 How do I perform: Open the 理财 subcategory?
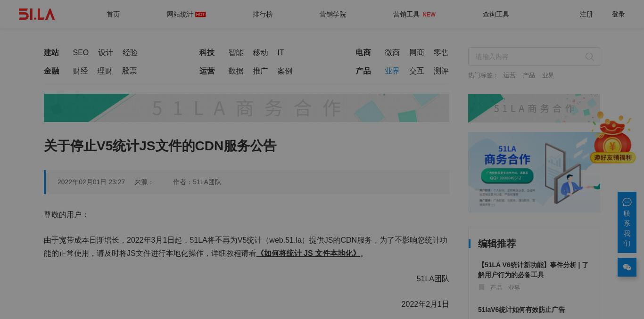105,71
